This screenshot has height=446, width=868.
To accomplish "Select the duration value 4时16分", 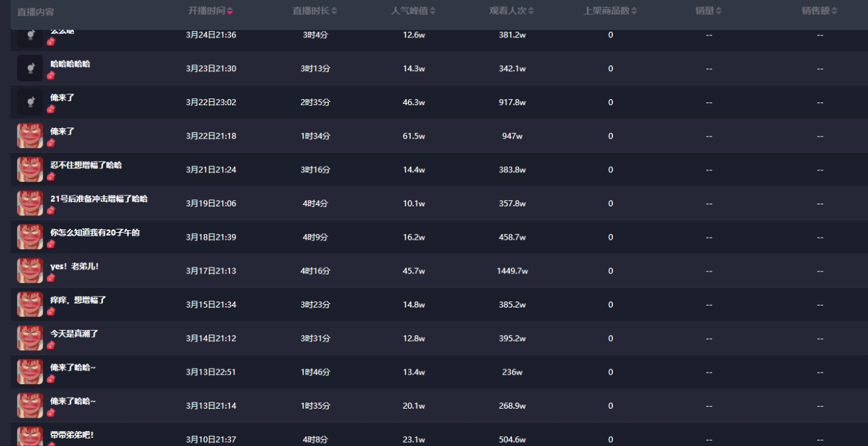I will point(315,271).
